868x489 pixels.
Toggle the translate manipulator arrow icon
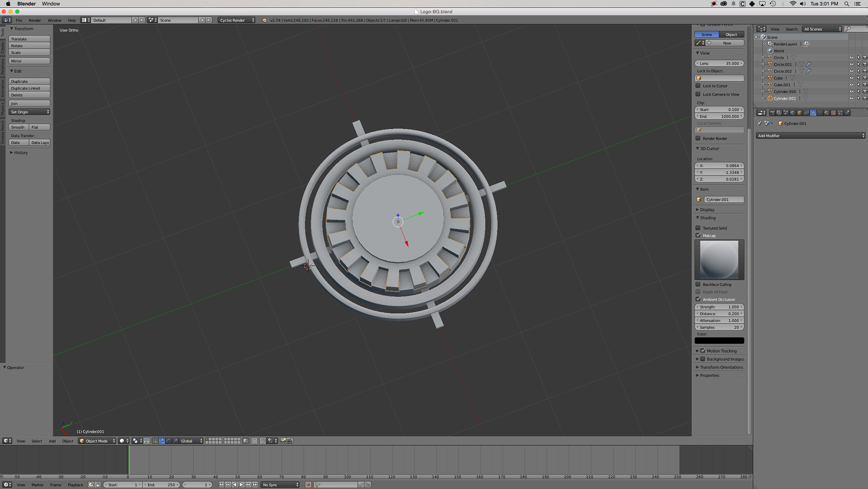coord(162,441)
